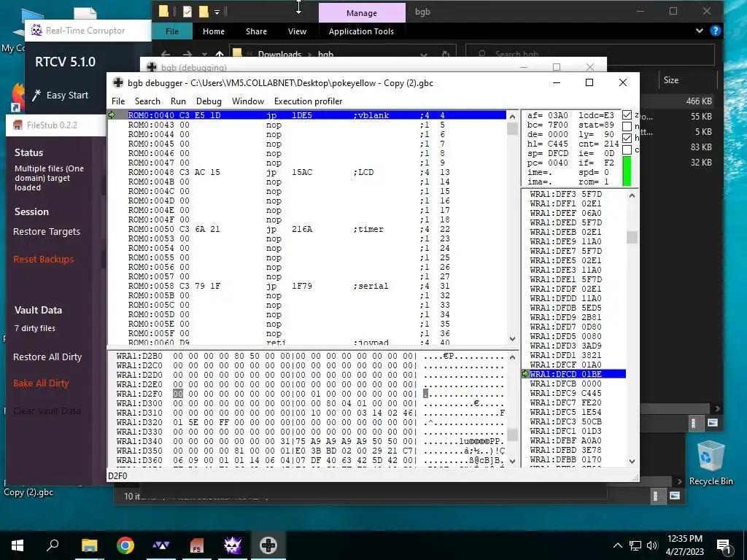747x560 pixels.
Task: Click the Easy Start wand icon
Action: (x=36, y=96)
